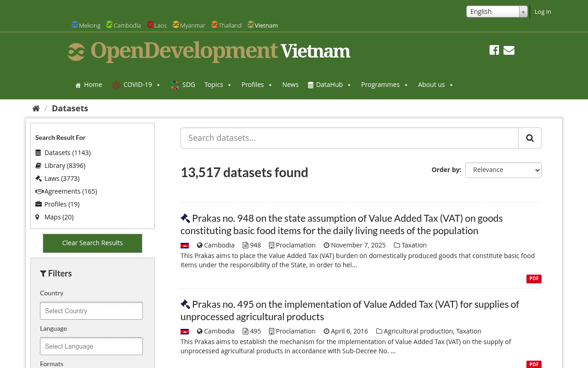This screenshot has width=588, height=368.
Task: Click the Vietnam site icon
Action: [x=251, y=24]
